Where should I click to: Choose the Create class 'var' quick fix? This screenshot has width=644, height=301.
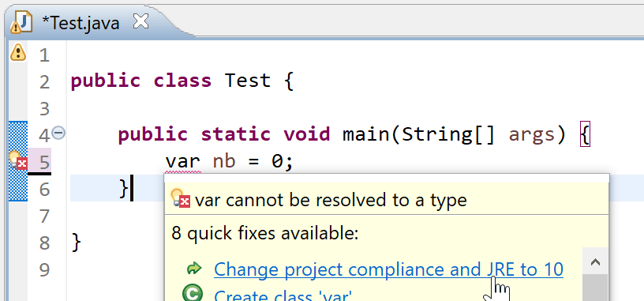click(x=283, y=295)
